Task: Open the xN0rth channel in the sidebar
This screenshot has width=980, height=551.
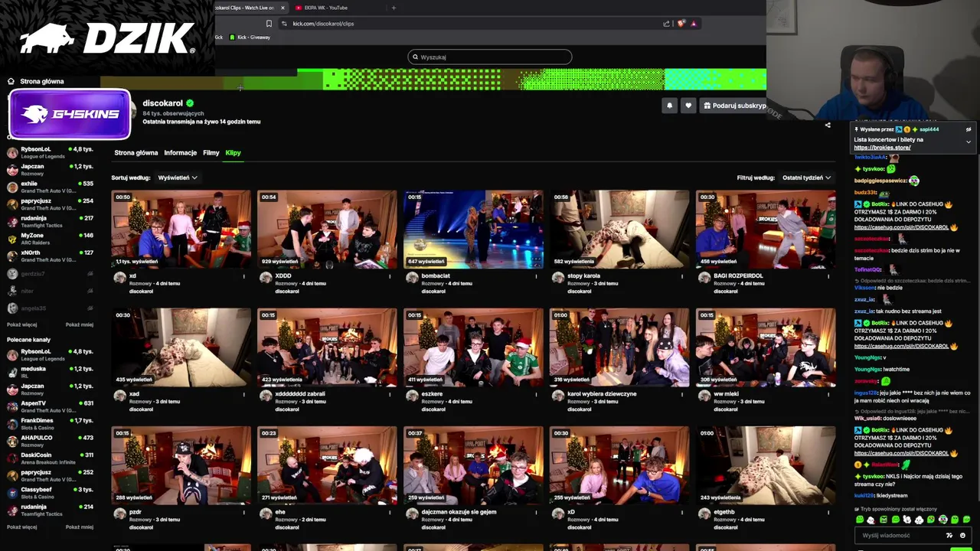Action: pos(50,256)
